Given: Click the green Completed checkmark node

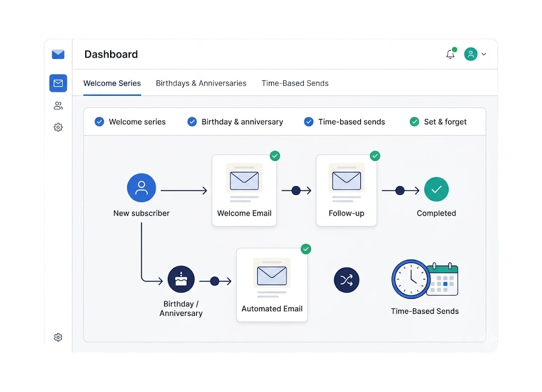Looking at the screenshot, I should 436,189.
